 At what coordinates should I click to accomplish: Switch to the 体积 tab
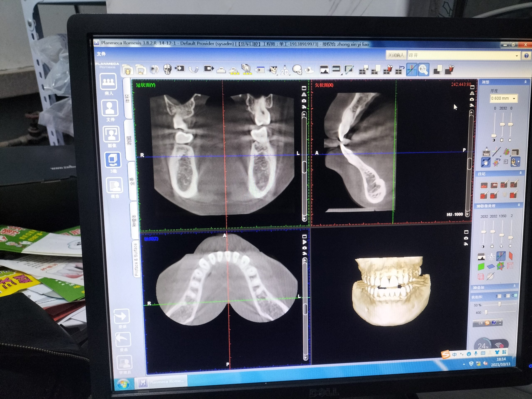[x=127, y=99]
